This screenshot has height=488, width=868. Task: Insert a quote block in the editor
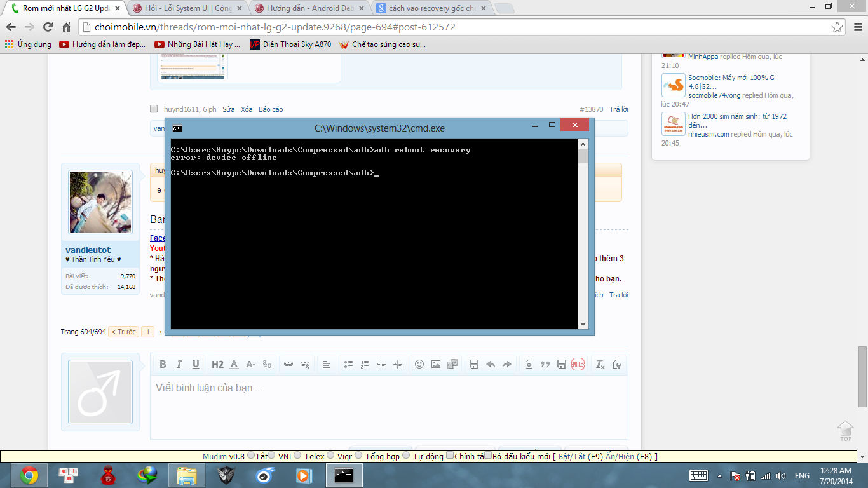[545, 364]
